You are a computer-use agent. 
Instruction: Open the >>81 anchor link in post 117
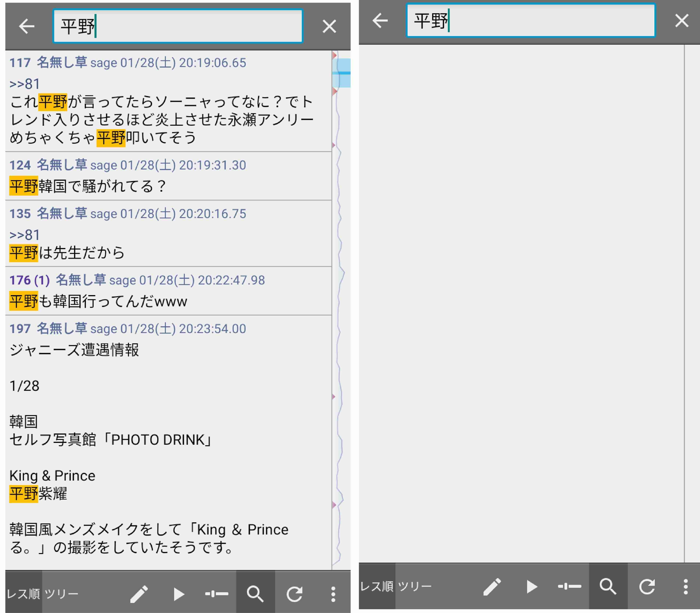tap(25, 84)
